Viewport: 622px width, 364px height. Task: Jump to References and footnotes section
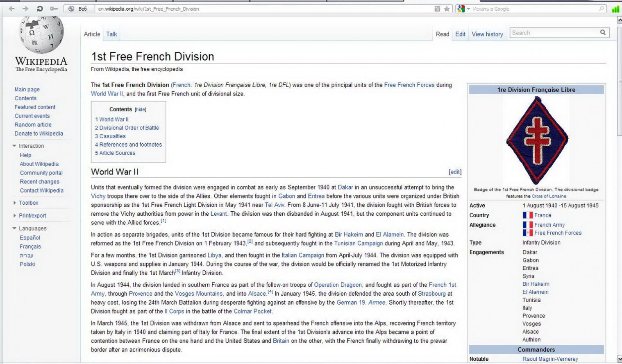[128, 145]
